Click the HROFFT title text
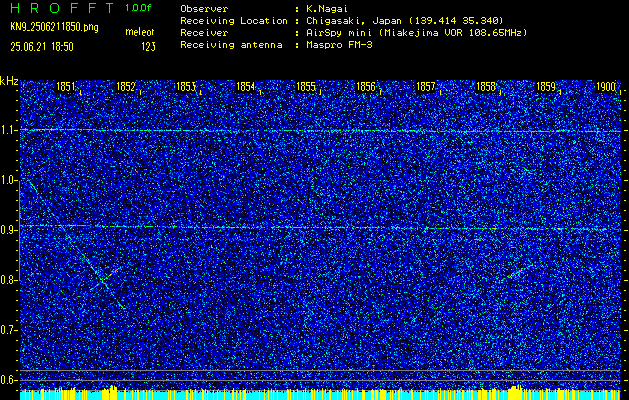The width and height of the screenshot is (629, 400). [x=63, y=8]
